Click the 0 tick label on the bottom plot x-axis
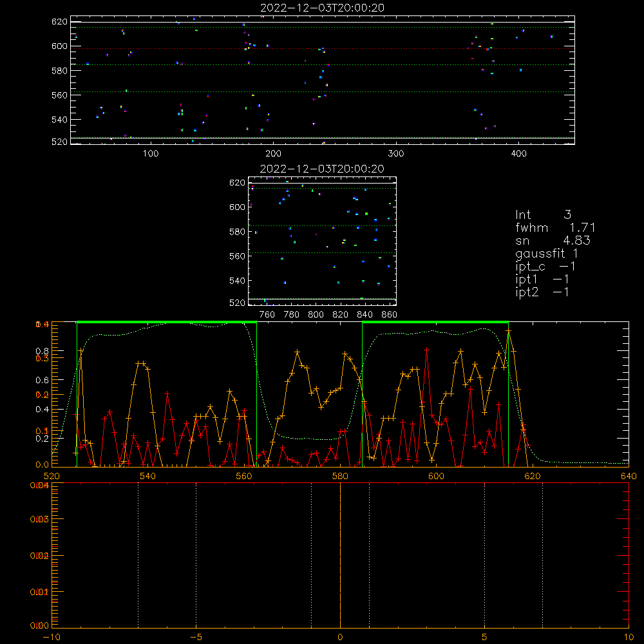The width and height of the screenshot is (644, 644). pos(340,638)
